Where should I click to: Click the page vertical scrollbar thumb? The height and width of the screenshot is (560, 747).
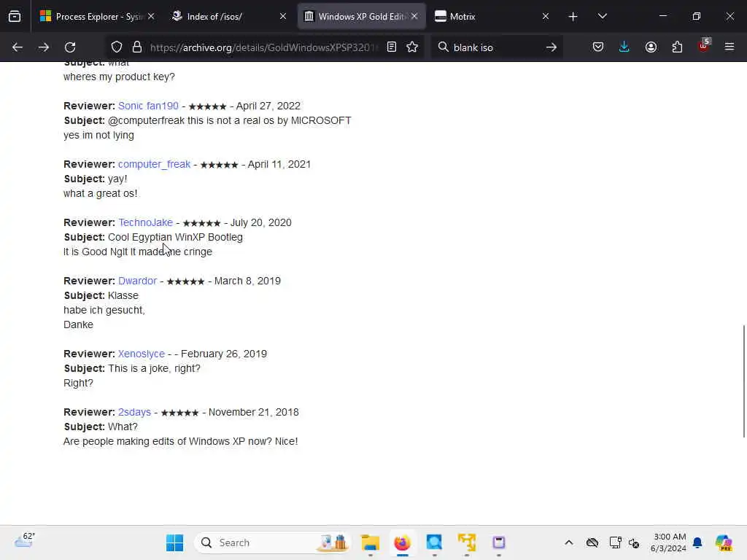click(743, 381)
